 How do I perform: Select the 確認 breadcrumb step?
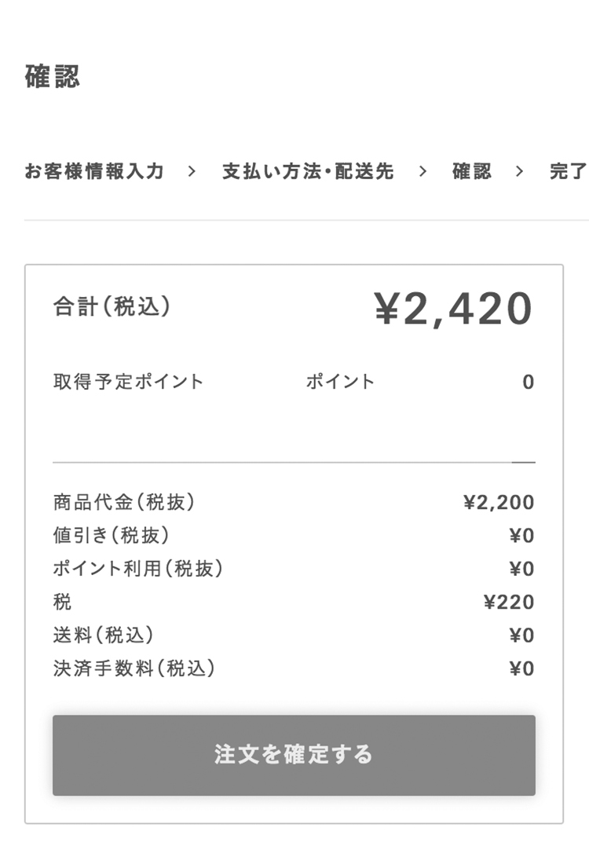pyautogui.click(x=472, y=171)
